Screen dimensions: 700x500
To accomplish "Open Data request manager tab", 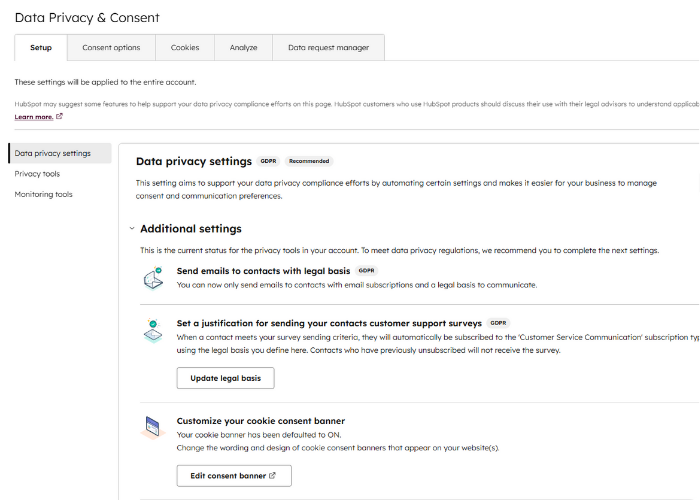I will 328,47.
